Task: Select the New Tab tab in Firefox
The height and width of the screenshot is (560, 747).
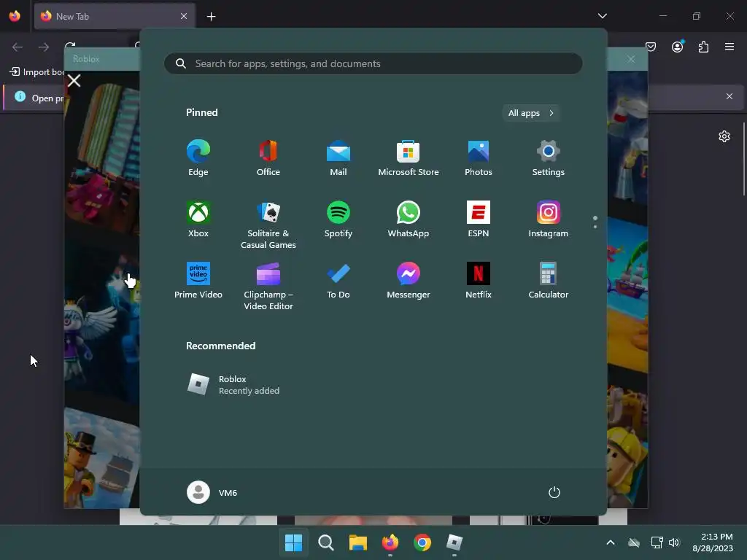Action: [x=115, y=16]
